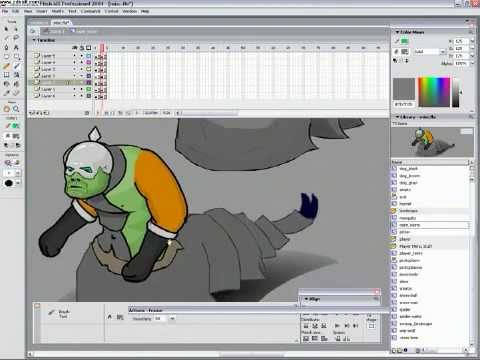Click the Align To Stage button
Image resolution: width=480 pixels, height=360 pixels.
coord(371,326)
